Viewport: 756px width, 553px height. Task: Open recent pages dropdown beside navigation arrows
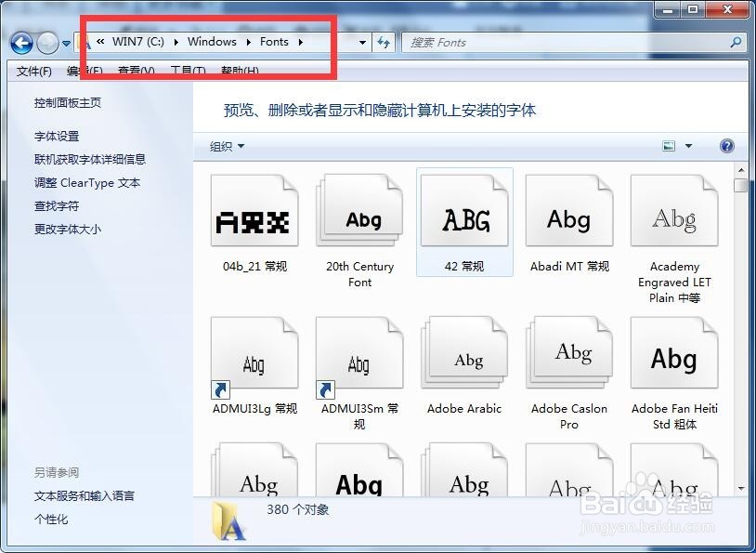point(67,44)
